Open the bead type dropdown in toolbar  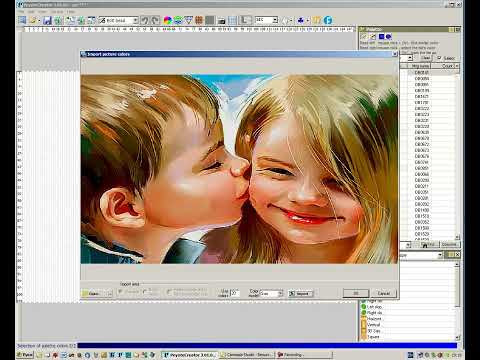coord(135,20)
